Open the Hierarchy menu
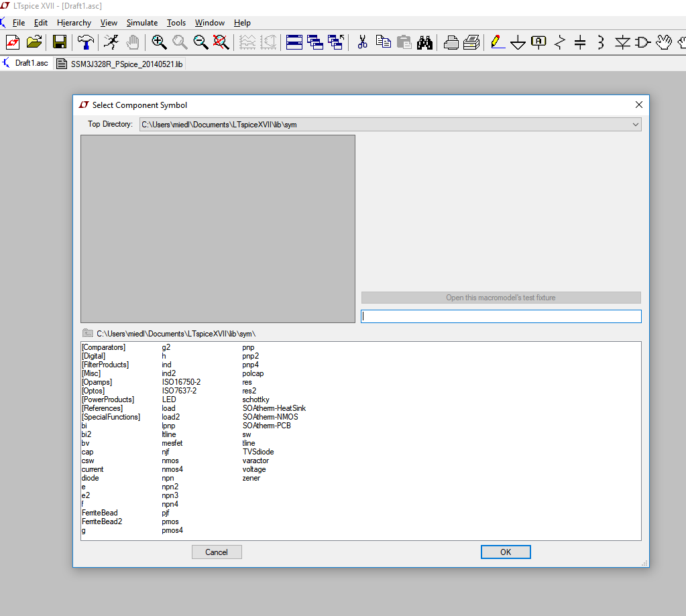Viewport: 686px width, 616px height. (x=74, y=23)
